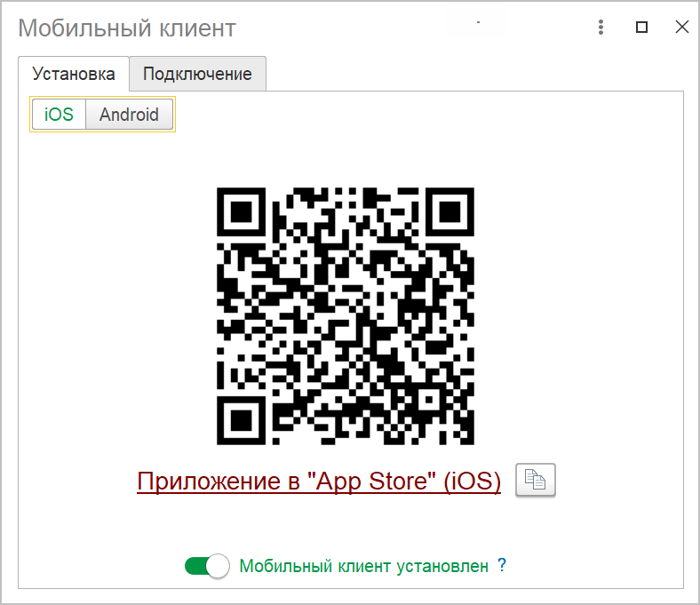
Task: Maximize the Мобильный клиент window
Action: click(641, 28)
